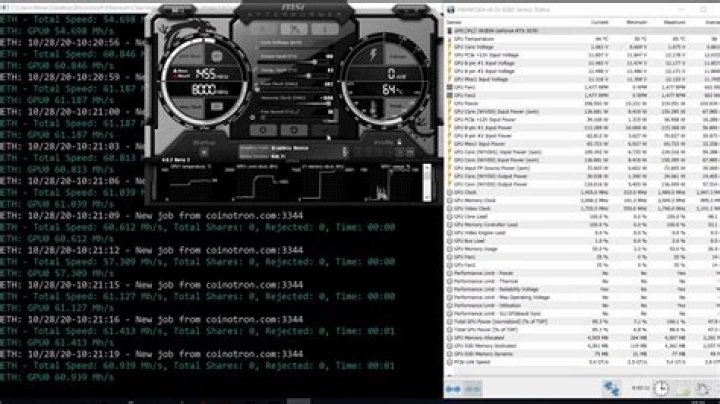Click the HWiNFO Sensor column header
The height and width of the screenshot is (404, 720).
pos(454,22)
